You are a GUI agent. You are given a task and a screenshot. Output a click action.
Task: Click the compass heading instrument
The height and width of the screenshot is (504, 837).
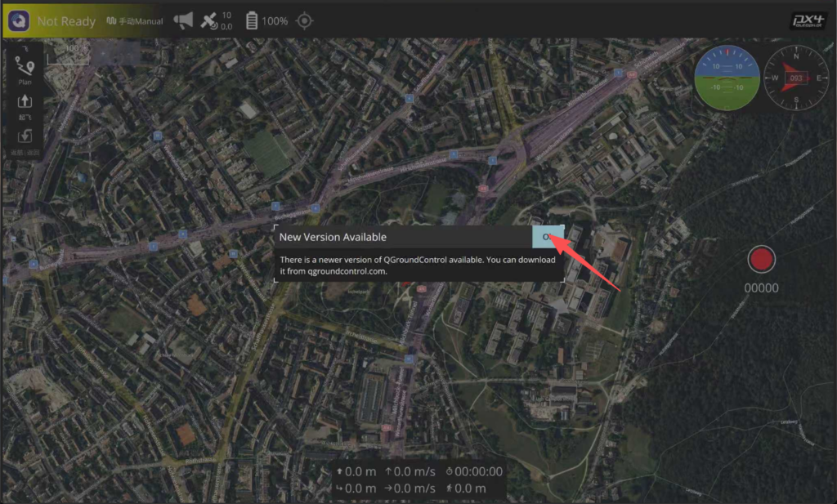point(795,78)
